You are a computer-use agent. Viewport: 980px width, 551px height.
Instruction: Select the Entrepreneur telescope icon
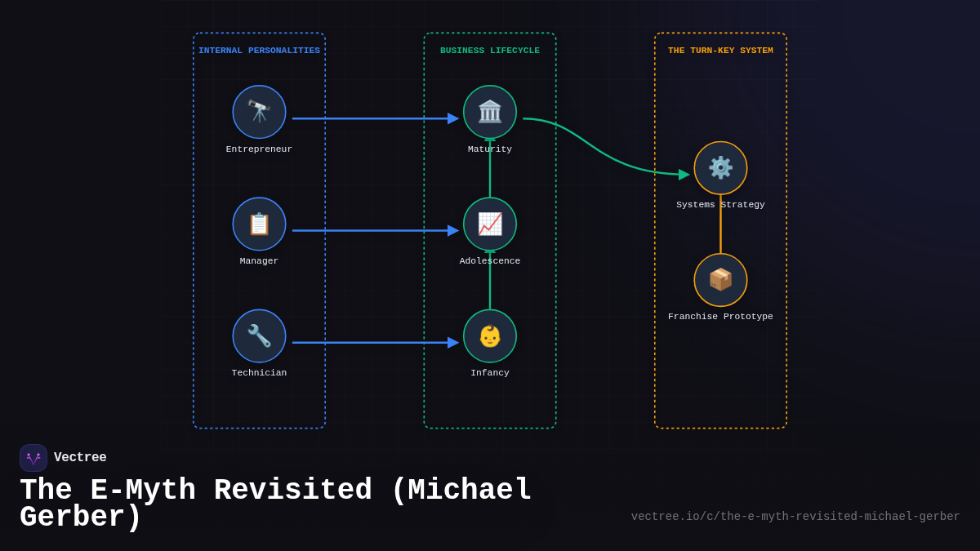(259, 112)
